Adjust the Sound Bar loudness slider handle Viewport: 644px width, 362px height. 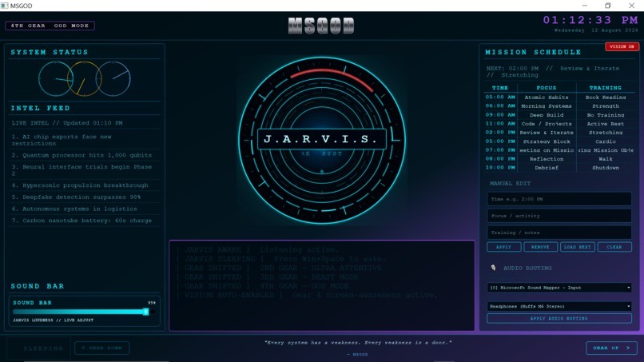coord(145,312)
